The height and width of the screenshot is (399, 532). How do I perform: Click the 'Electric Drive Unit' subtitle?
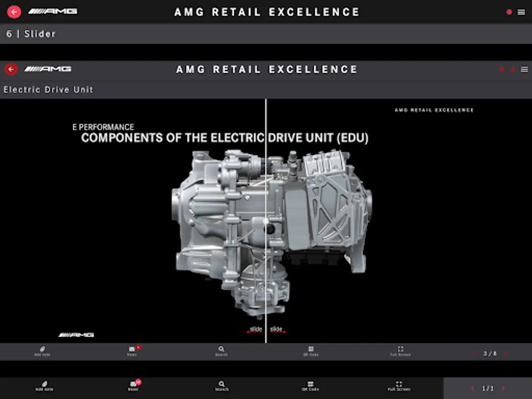click(48, 90)
